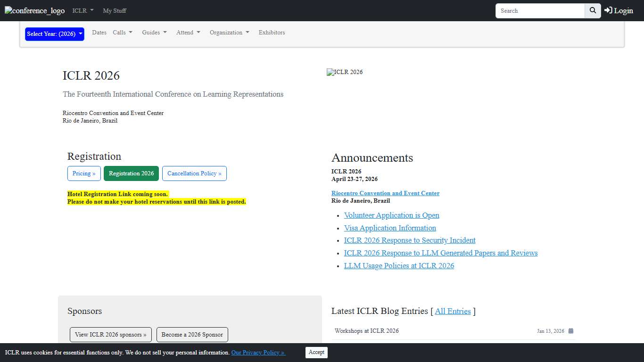644x362 pixels.
Task: Expand the Organization dropdown menu
Action: pos(229,33)
